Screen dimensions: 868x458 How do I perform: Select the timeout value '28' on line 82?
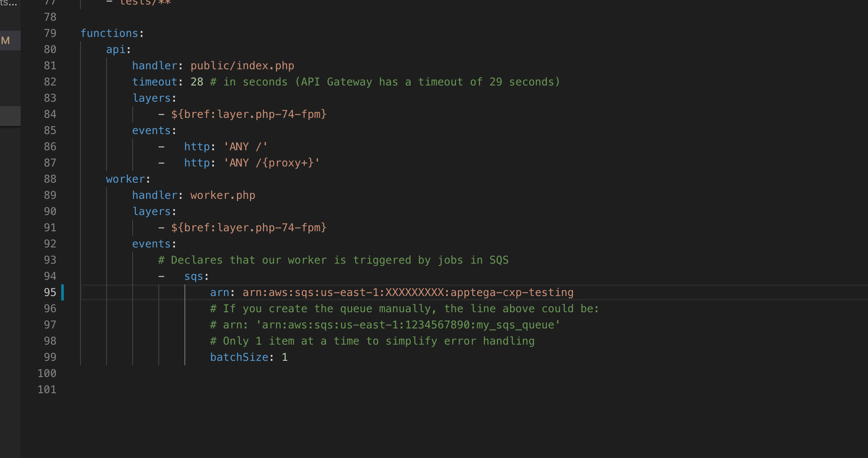click(x=197, y=81)
